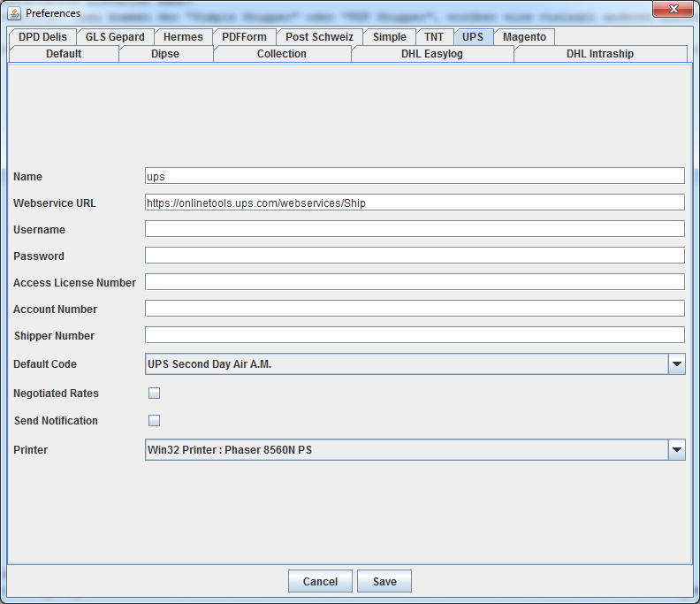
Task: Save the preferences
Action: click(384, 581)
